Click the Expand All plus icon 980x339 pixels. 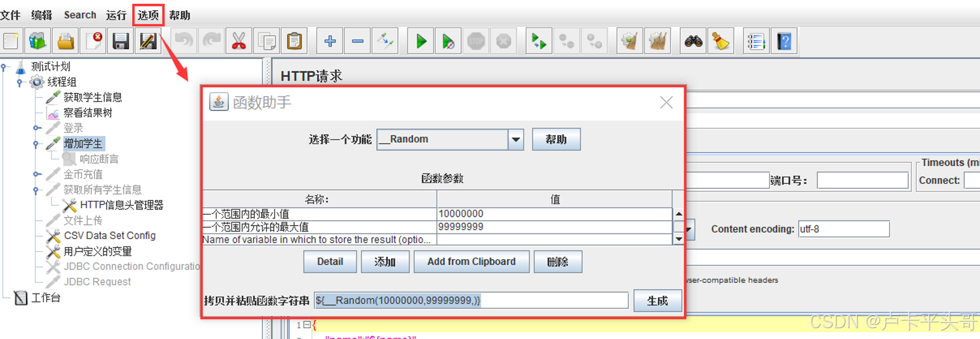(x=330, y=41)
